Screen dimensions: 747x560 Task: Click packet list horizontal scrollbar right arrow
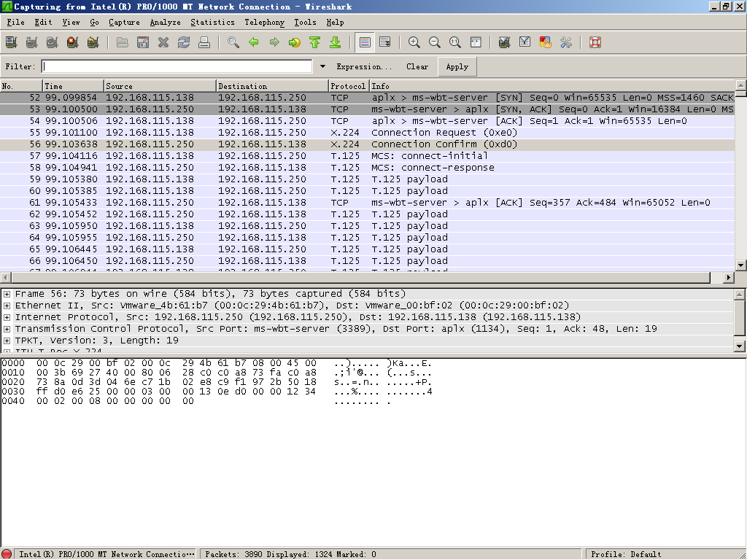tap(729, 277)
